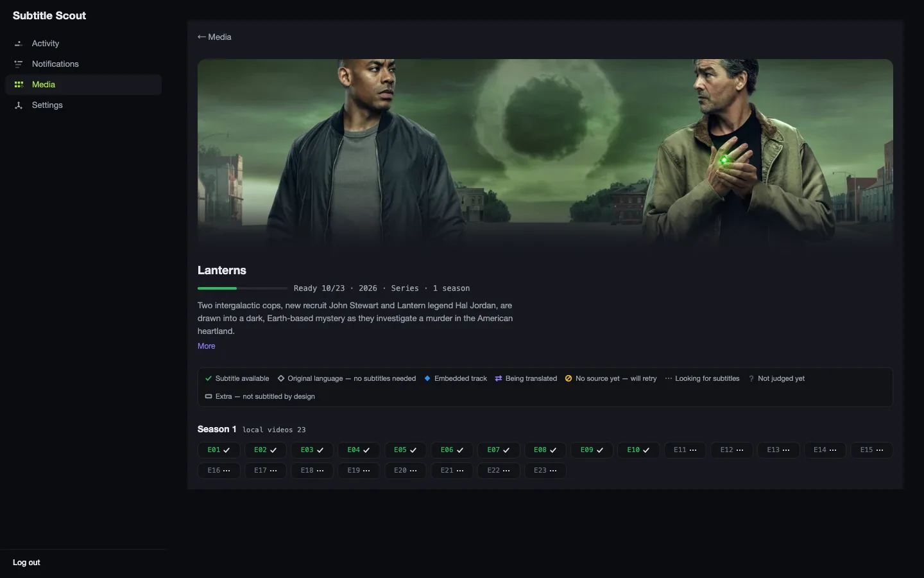Screen dimensions: 924x578
Task: Click the yellow No source yet icon
Action: pyautogui.click(x=569, y=379)
